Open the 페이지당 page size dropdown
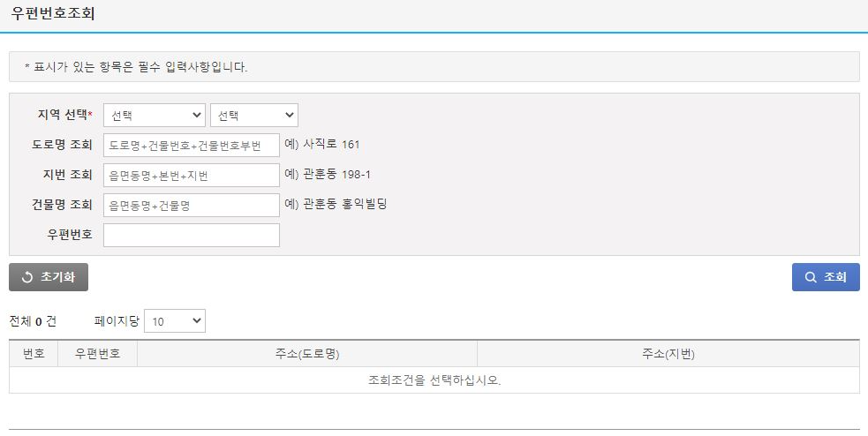 (x=174, y=321)
